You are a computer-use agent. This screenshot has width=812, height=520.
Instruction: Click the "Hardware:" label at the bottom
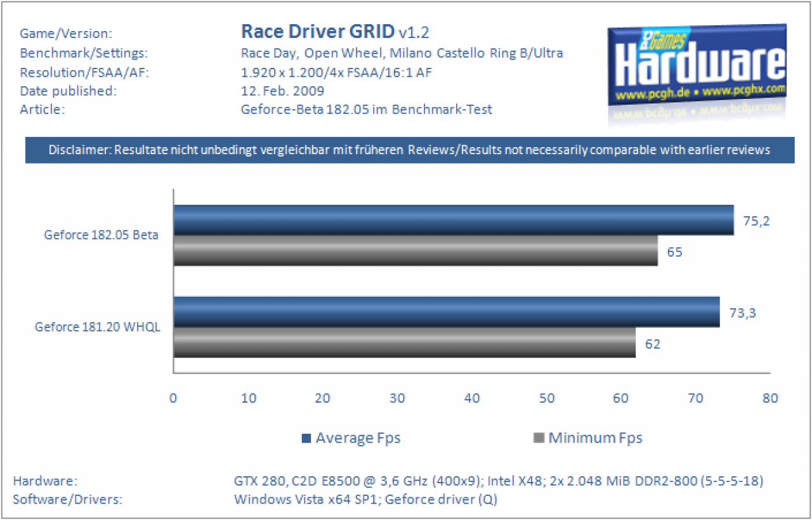click(46, 481)
